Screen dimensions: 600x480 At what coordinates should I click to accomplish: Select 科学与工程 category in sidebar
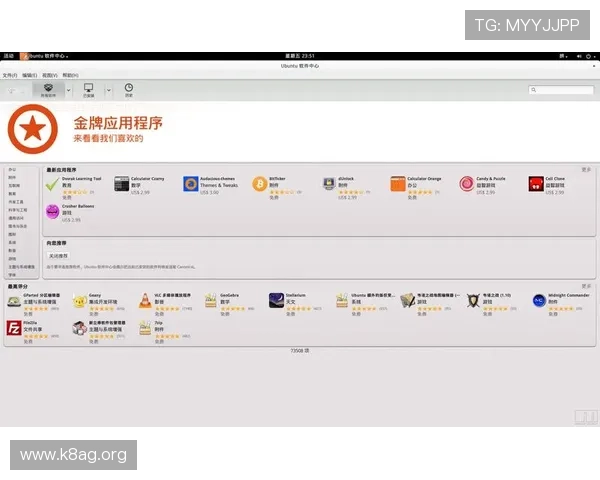(18, 210)
